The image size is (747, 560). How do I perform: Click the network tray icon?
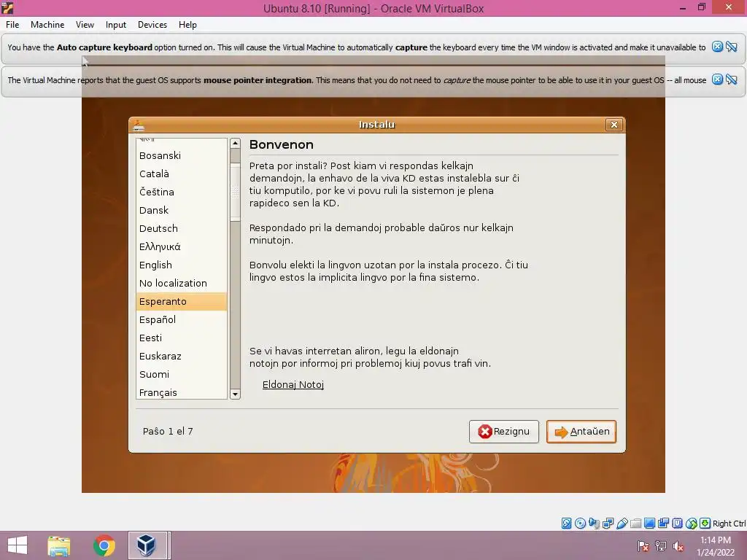click(x=661, y=546)
